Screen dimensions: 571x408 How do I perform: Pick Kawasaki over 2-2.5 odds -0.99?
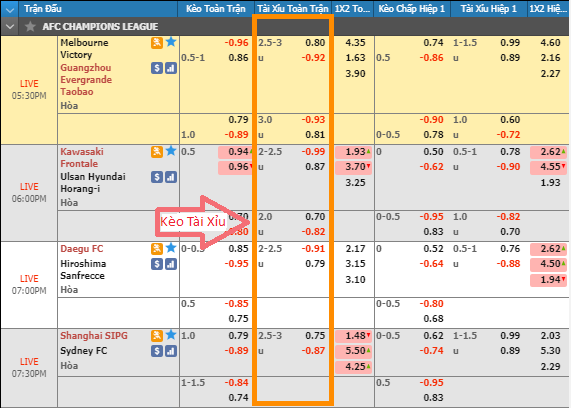(313, 152)
